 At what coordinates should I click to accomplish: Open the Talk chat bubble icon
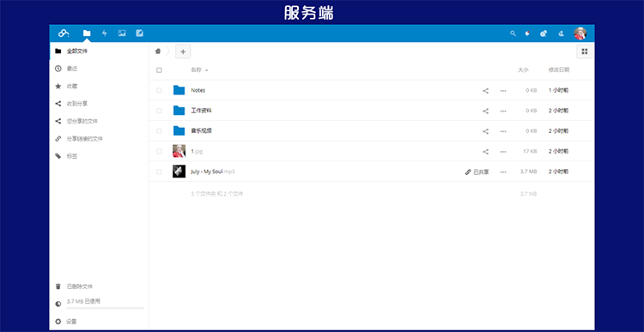pyautogui.click(x=544, y=33)
